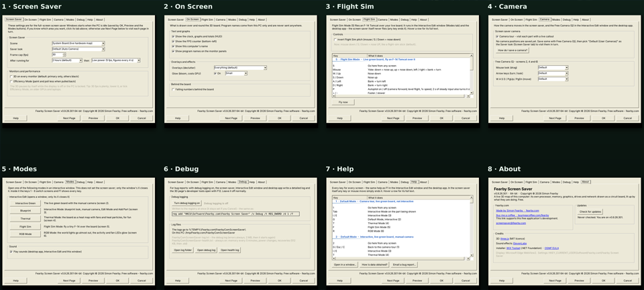Open the three.js credit link
Screen dimensions: 644x290
point(504,238)
